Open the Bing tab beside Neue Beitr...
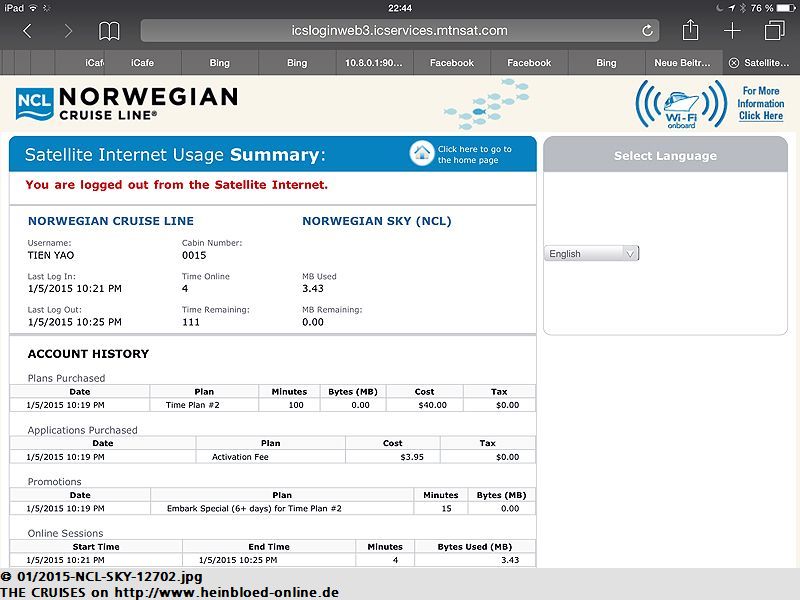 click(606, 63)
